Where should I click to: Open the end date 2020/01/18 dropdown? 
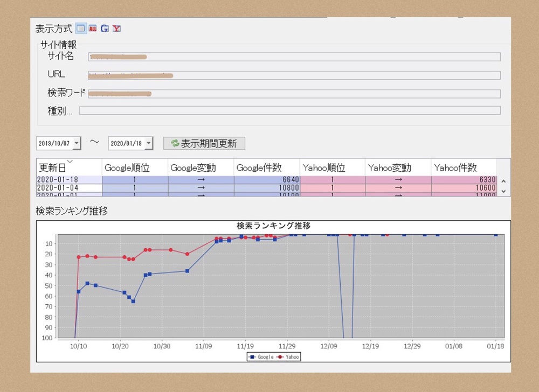149,143
